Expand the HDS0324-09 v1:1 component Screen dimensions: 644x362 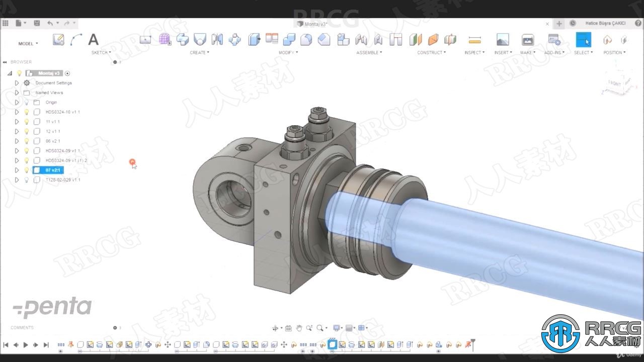click(x=17, y=151)
